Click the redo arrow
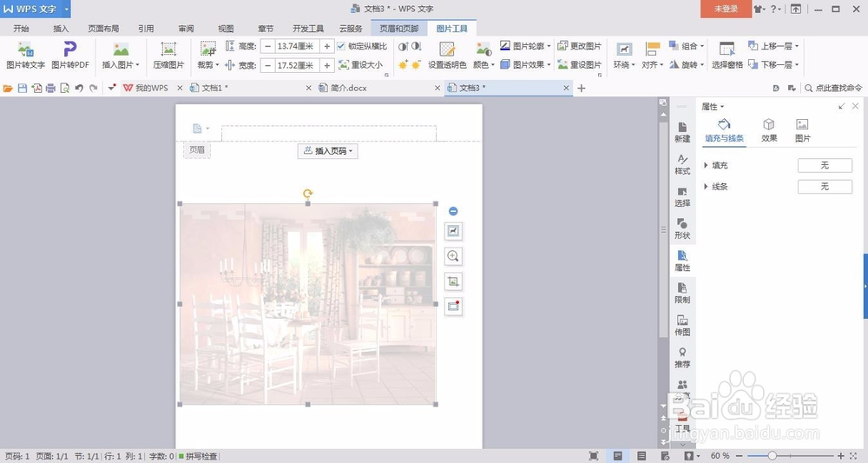This screenshot has width=868, height=463. click(x=94, y=88)
